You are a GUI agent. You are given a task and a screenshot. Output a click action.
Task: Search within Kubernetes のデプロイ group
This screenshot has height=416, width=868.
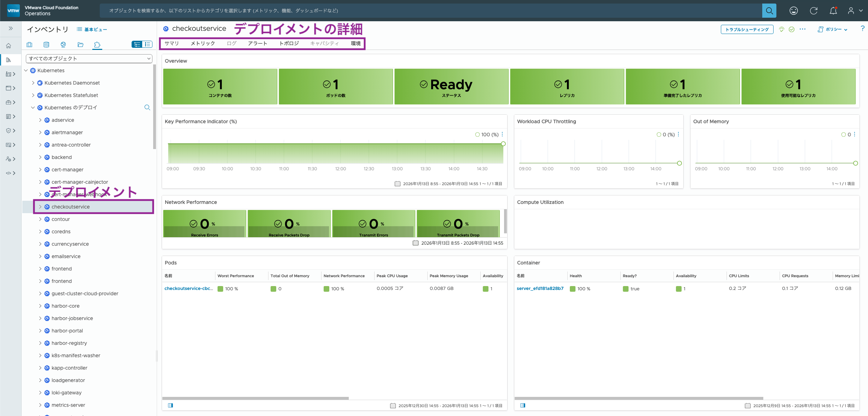pyautogui.click(x=147, y=108)
